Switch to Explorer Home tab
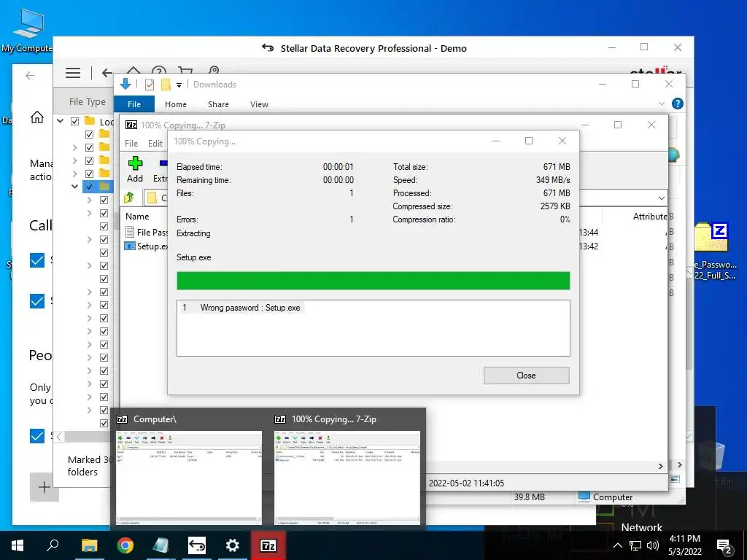The height and width of the screenshot is (560, 747). pos(176,104)
